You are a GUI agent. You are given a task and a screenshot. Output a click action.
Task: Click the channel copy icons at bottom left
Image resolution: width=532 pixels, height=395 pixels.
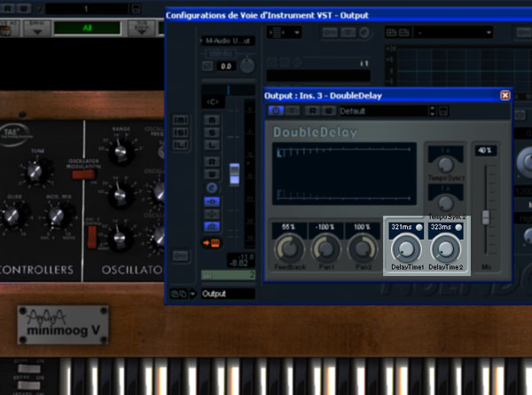click(178, 294)
